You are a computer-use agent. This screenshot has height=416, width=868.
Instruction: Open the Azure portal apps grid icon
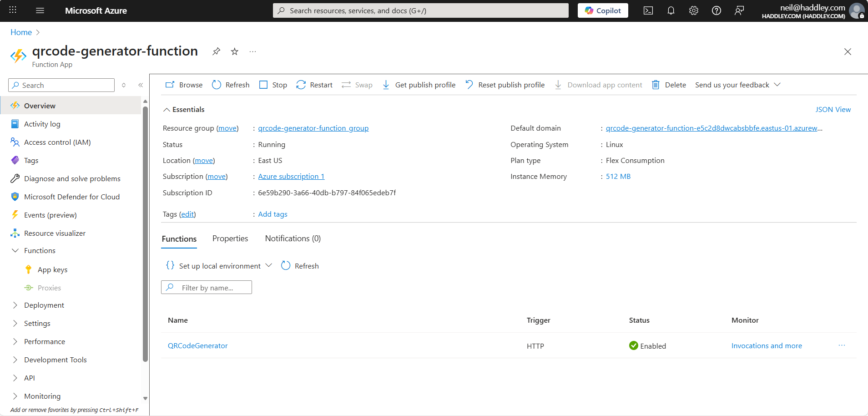click(x=13, y=10)
